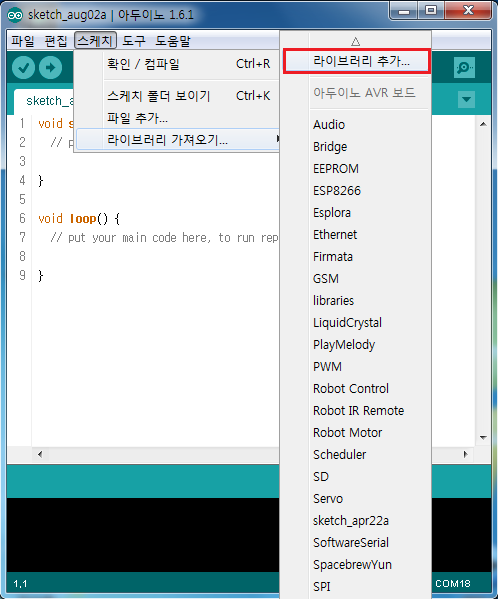Click horizontal scrollbar left arrow

pos(40,454)
